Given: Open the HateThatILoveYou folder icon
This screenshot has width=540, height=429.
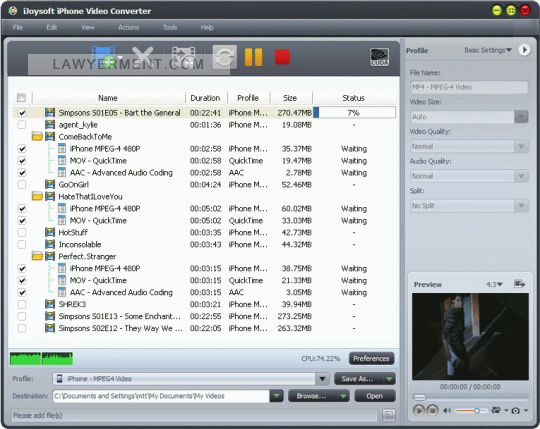Looking at the screenshot, I should tap(37, 197).
